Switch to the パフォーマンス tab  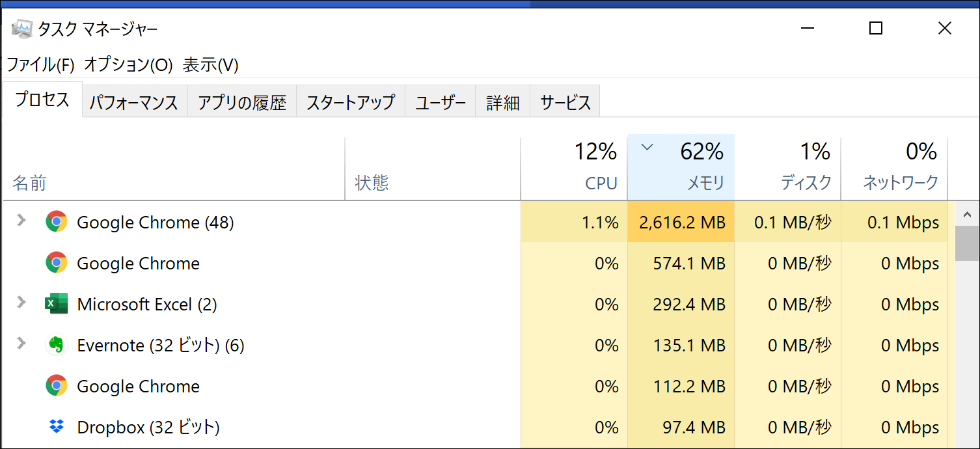(x=134, y=102)
